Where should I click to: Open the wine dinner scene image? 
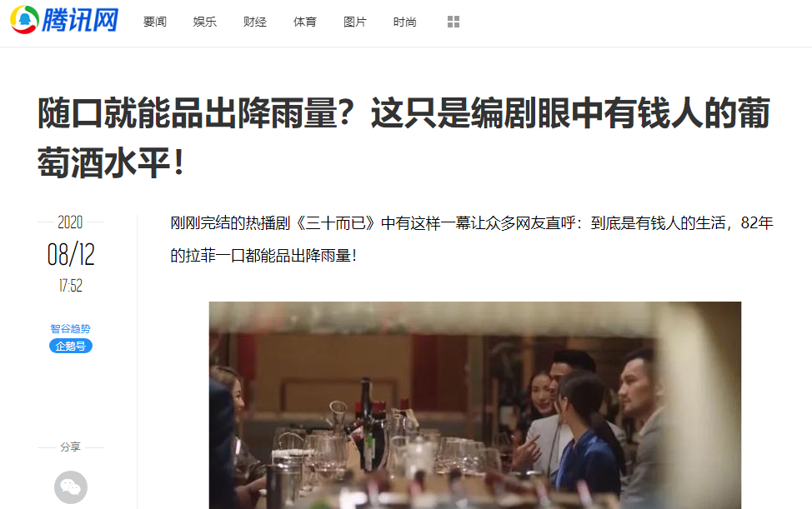[x=475, y=405]
